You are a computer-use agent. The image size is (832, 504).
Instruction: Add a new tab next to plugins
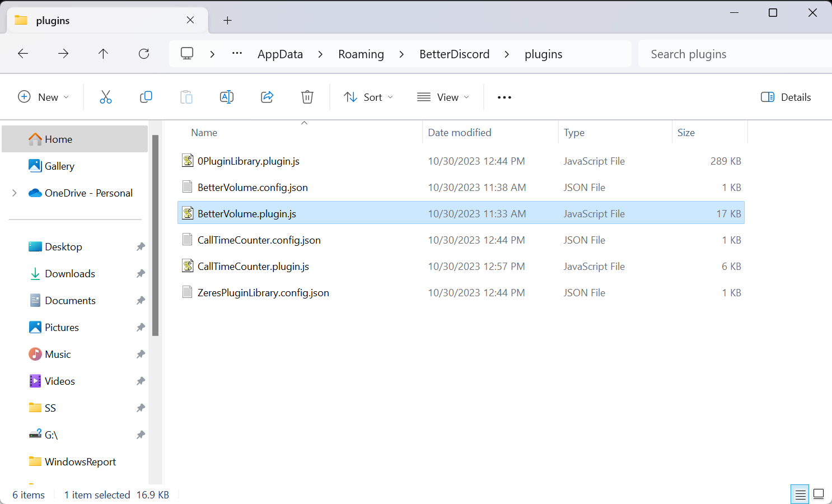coord(227,21)
